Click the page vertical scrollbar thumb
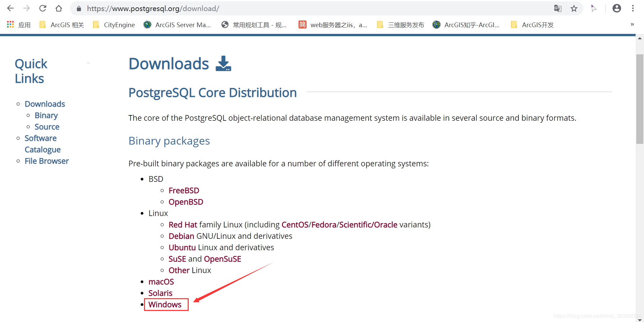The image size is (644, 322). pyautogui.click(x=640, y=99)
